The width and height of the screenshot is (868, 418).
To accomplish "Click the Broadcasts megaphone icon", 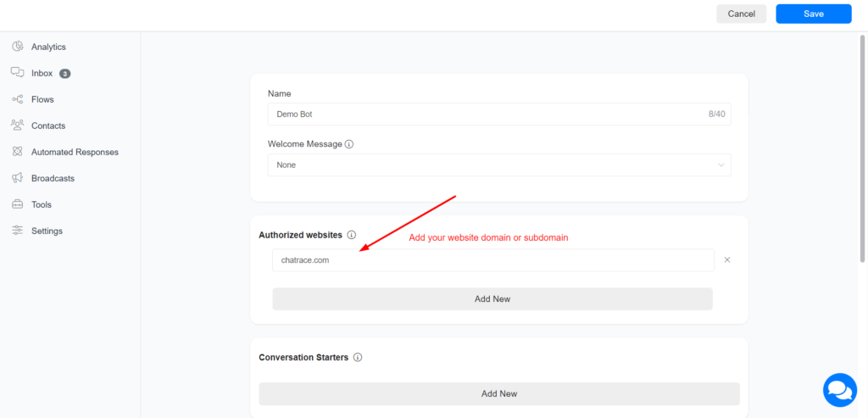I will (x=17, y=178).
